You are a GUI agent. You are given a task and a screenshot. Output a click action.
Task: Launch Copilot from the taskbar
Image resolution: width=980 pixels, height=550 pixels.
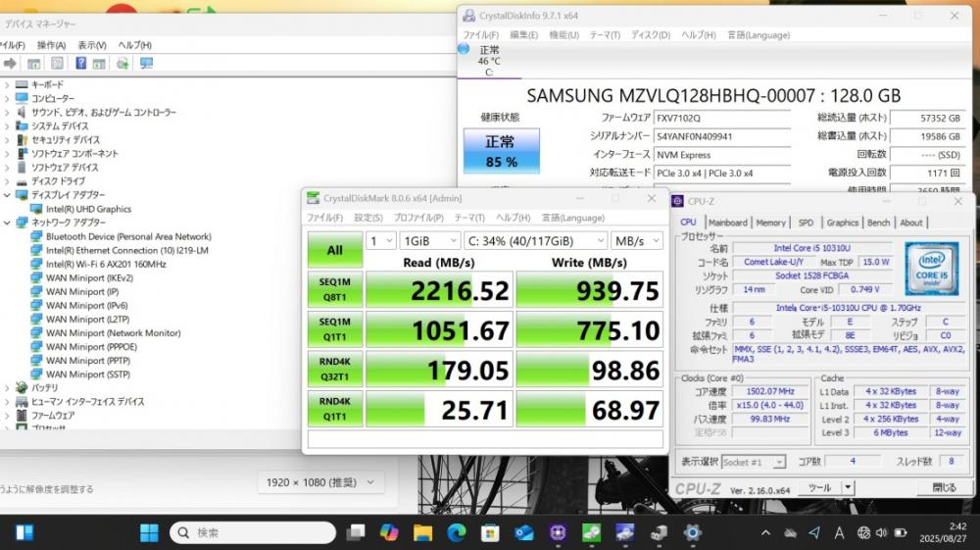point(389,532)
